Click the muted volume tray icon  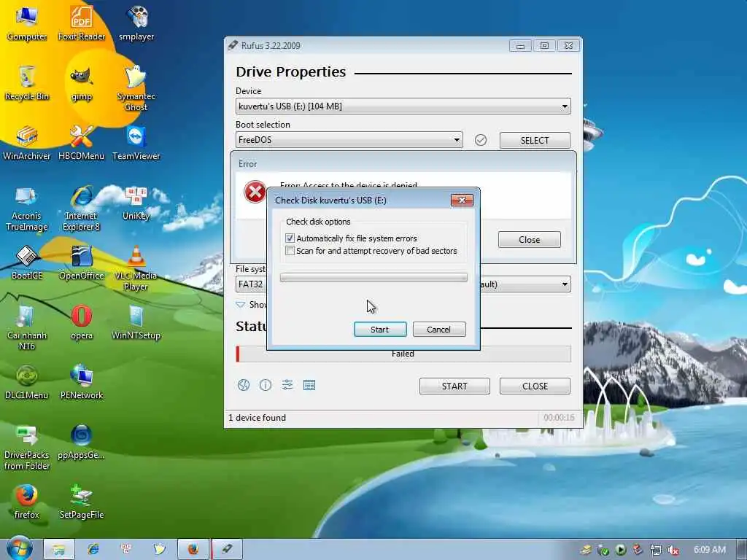pos(673,550)
